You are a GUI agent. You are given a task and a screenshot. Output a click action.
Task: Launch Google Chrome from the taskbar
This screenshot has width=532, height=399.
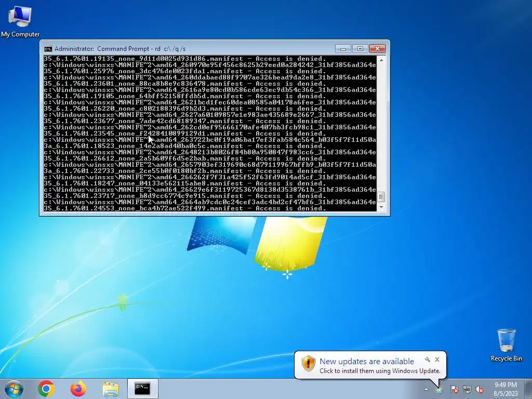(46, 389)
